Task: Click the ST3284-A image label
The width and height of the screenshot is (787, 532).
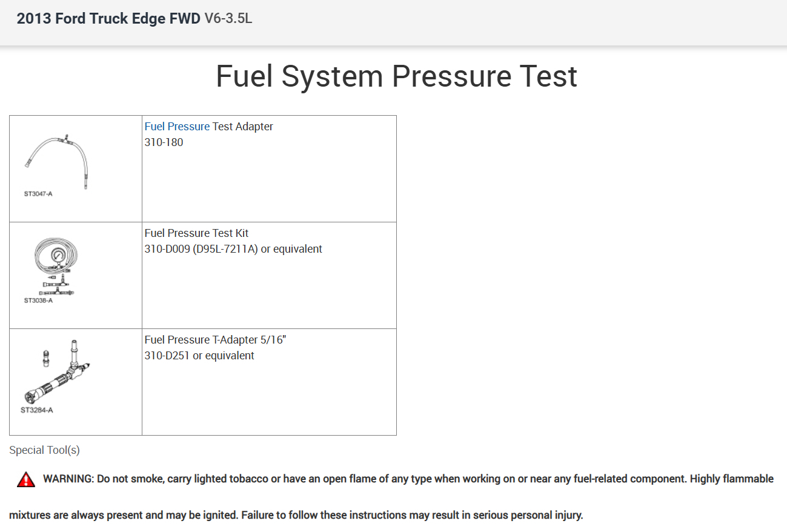Action: coord(37,410)
